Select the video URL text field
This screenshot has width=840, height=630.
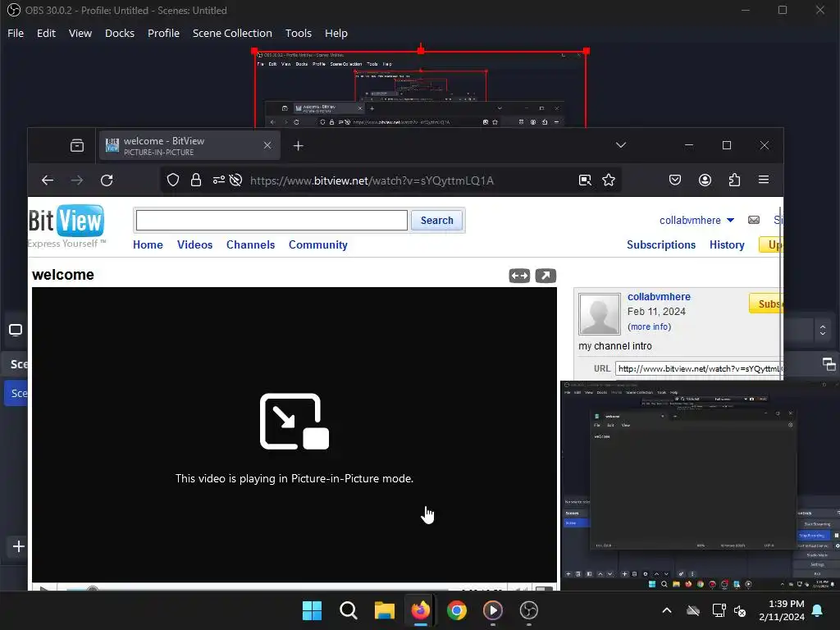point(700,368)
